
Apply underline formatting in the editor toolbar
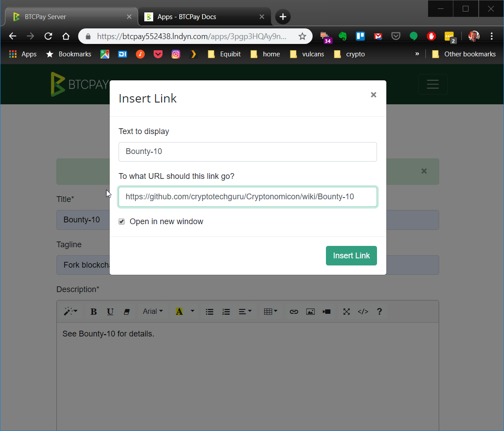pyautogui.click(x=110, y=311)
